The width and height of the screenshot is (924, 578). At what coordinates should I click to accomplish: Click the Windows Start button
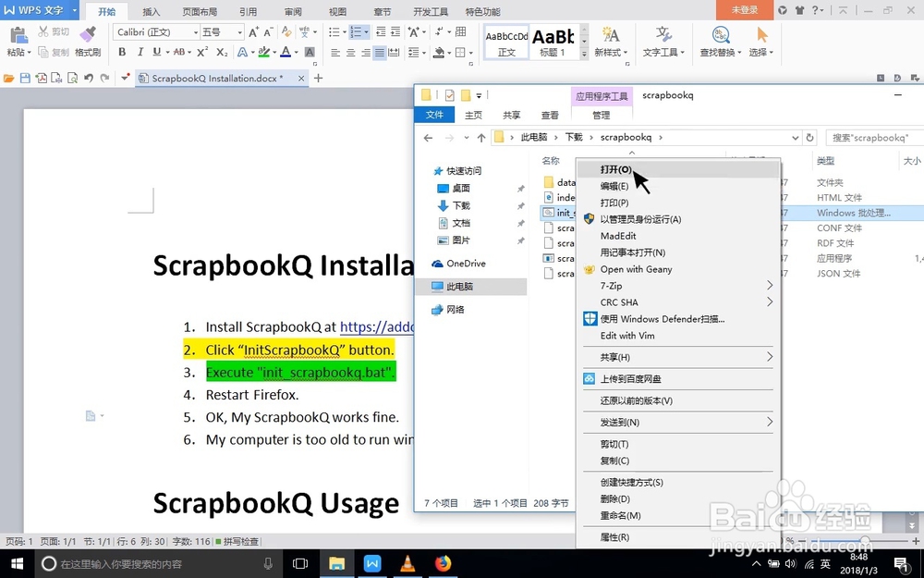point(17,564)
